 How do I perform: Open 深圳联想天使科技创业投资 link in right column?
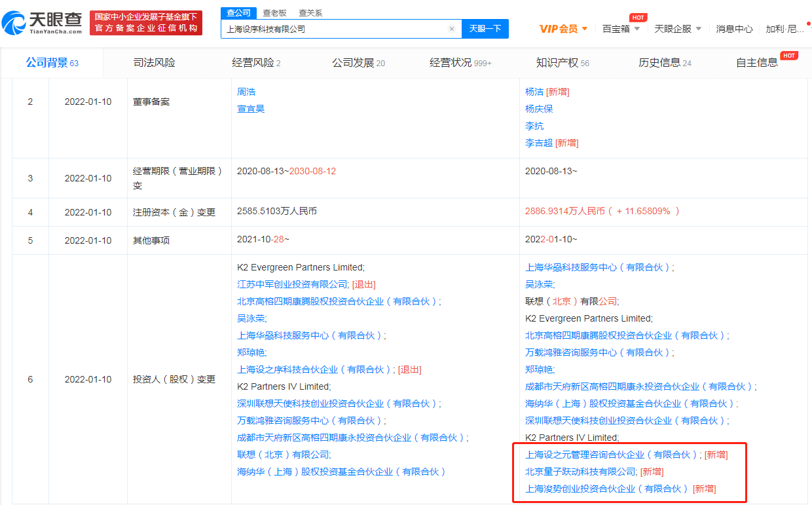coord(626,421)
